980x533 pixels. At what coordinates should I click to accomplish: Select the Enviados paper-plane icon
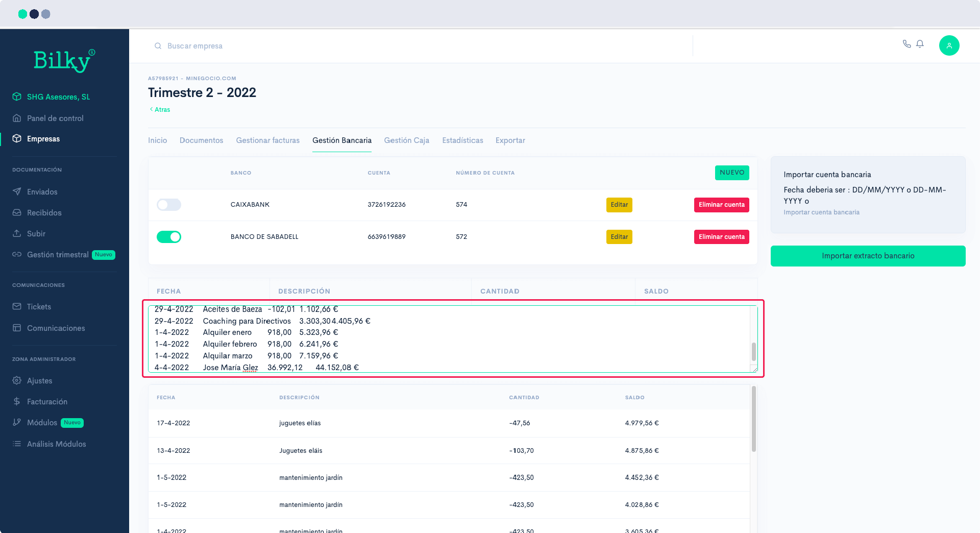(x=17, y=191)
